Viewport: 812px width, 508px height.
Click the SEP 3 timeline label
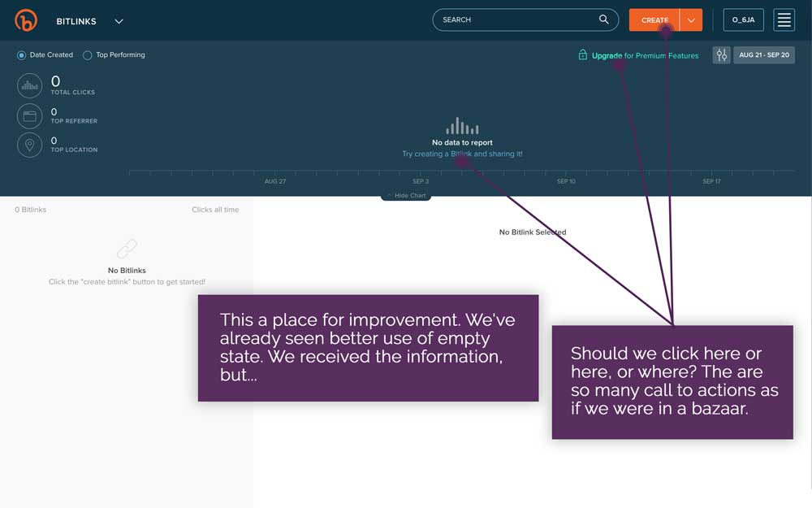(x=421, y=181)
